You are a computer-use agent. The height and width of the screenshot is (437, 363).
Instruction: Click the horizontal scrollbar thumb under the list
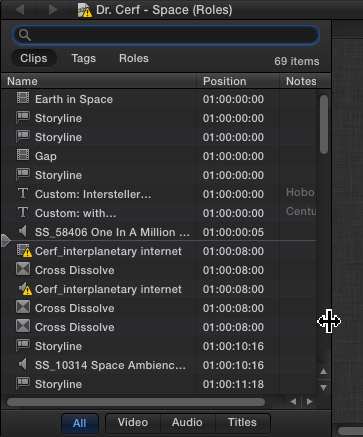(x=136, y=402)
